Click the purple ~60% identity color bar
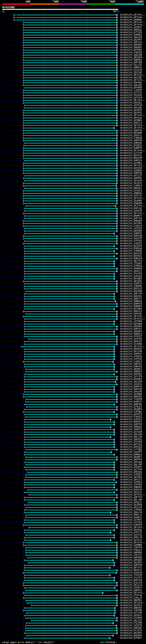Screen dimensions: 146x644 click(x=73, y=4)
